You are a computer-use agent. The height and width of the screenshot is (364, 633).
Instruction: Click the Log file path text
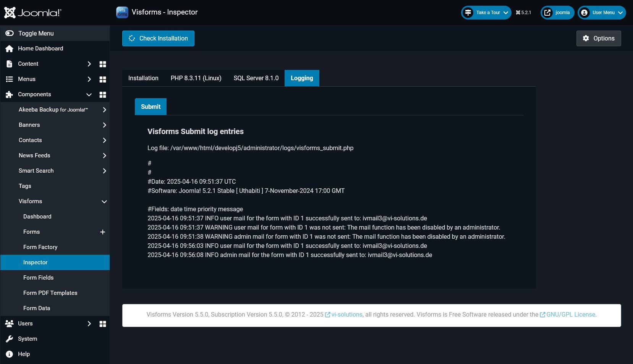point(251,148)
